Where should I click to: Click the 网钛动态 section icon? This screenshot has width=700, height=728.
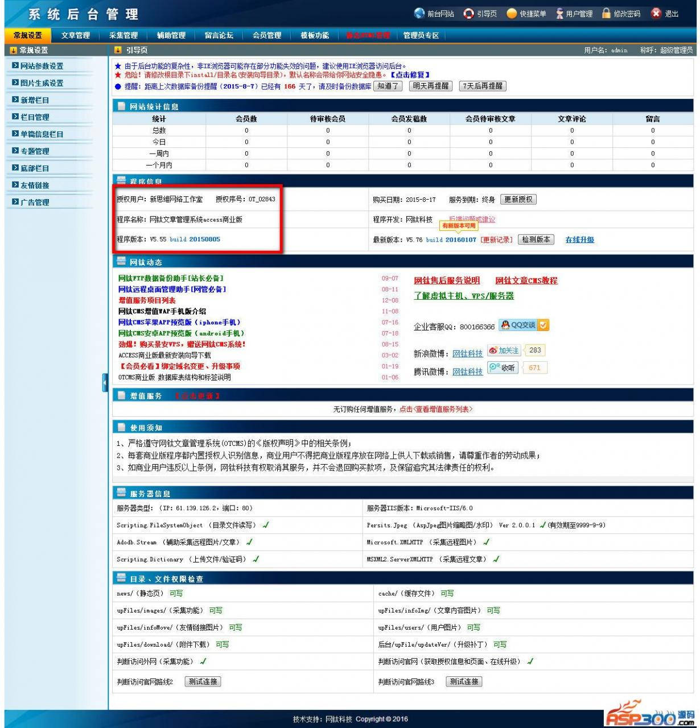(121, 262)
